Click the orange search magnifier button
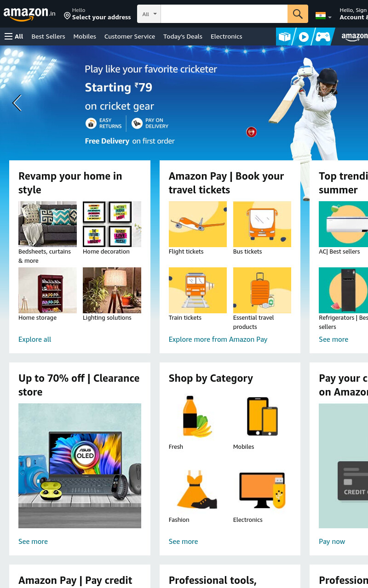The height and width of the screenshot is (588, 368). [298, 14]
